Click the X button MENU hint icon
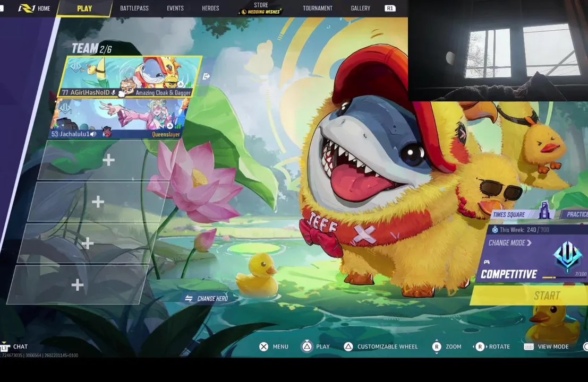 pos(263,346)
